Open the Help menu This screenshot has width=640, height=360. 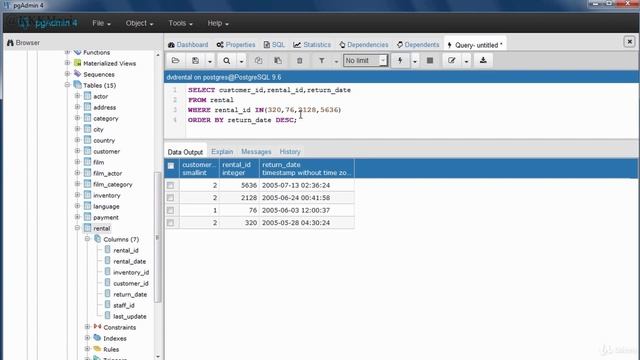pyautogui.click(x=218, y=23)
